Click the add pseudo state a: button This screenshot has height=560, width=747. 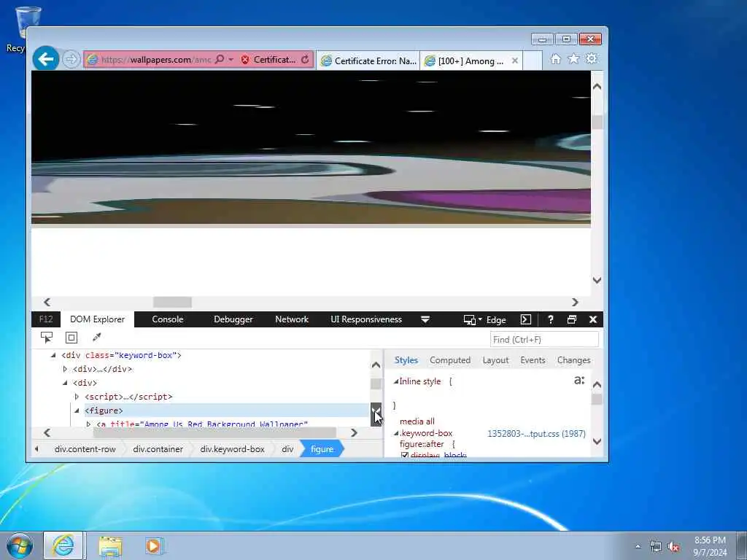click(x=578, y=381)
